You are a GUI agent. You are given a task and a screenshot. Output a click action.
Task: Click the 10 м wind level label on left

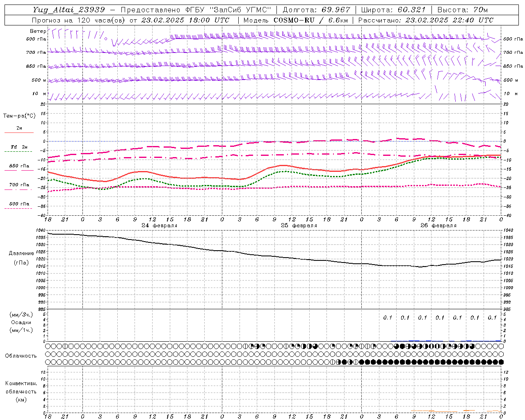[x=39, y=94]
